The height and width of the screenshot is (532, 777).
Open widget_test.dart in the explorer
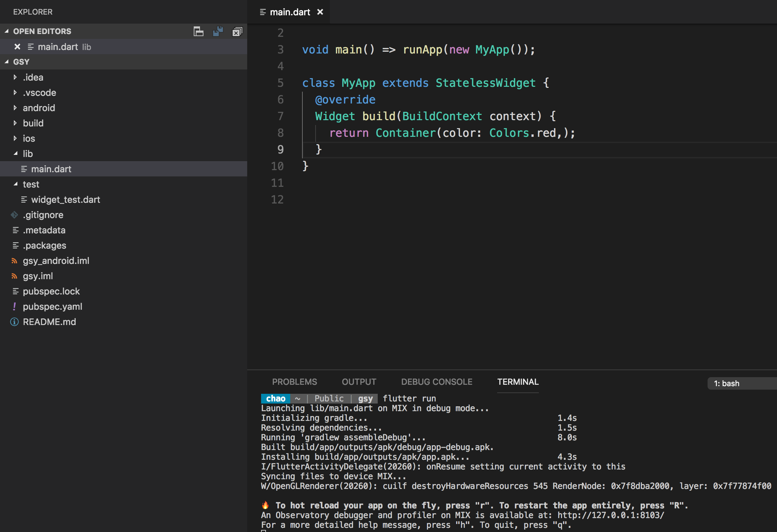coord(65,200)
